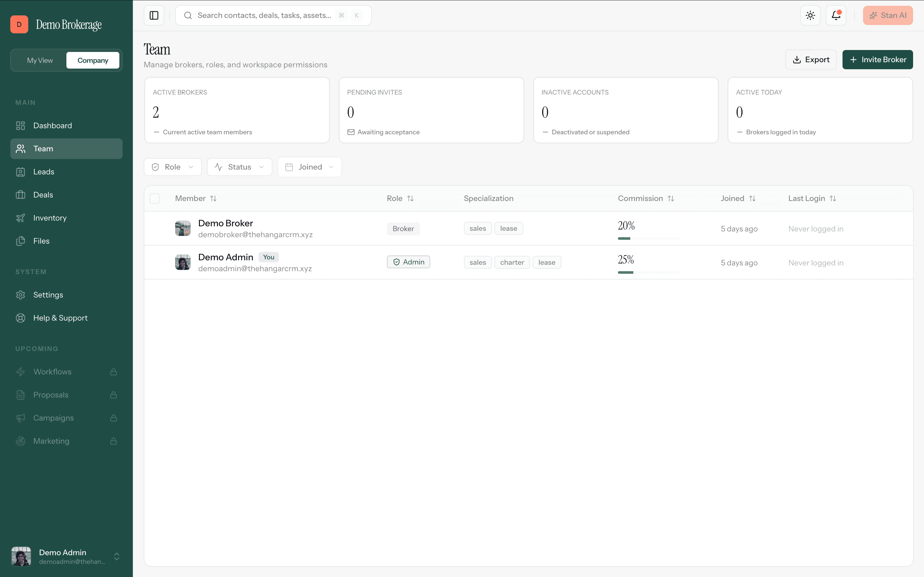
Task: Toggle light/dark theme with sun icon
Action: coord(810,15)
